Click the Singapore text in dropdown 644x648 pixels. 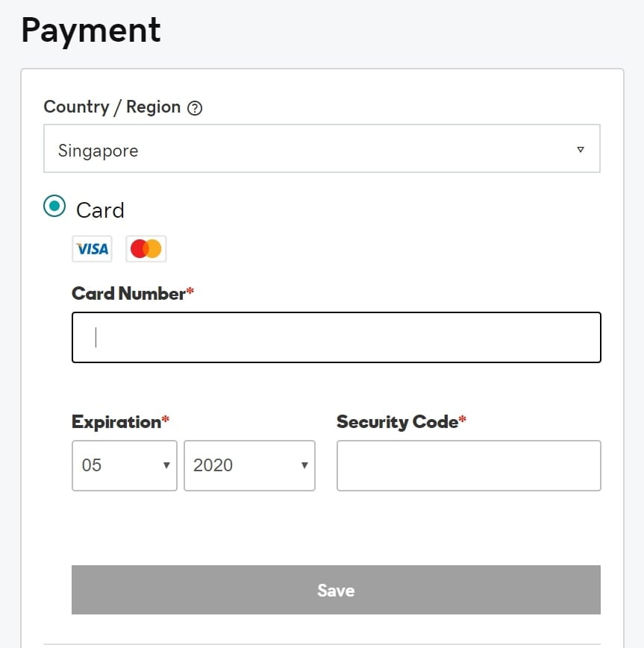pyautogui.click(x=98, y=151)
